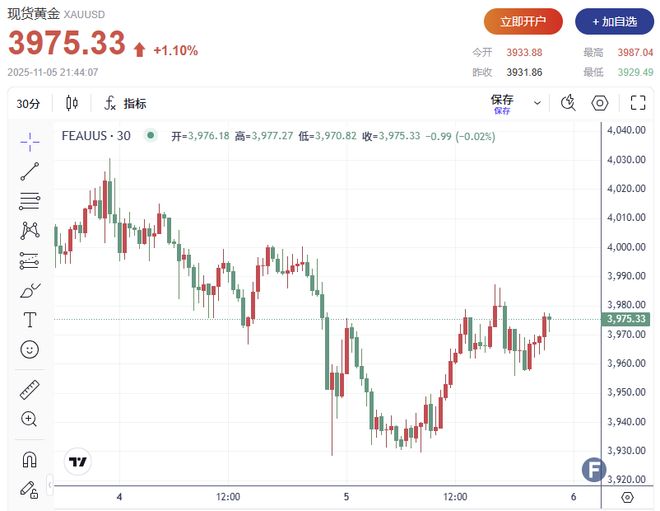Viewport: 660px width, 511px height.
Task: Select the XABCD pattern tool
Action: 29,231
